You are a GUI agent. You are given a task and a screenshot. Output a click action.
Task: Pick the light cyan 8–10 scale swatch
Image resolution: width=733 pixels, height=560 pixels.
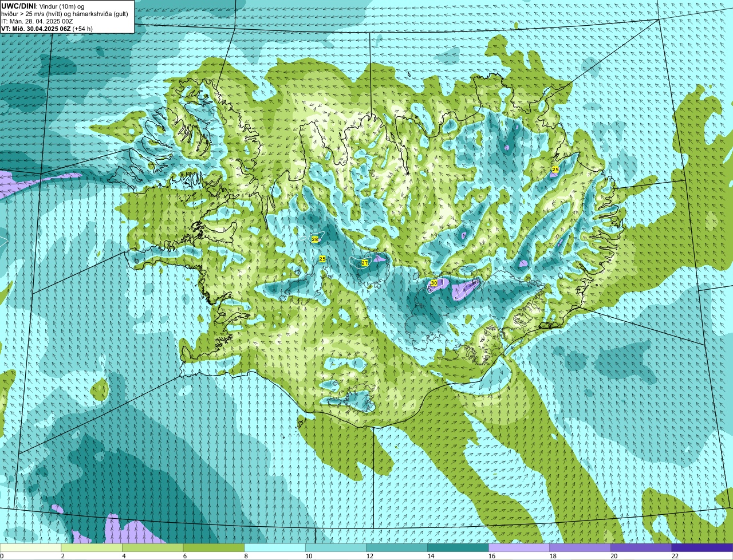tap(275, 547)
